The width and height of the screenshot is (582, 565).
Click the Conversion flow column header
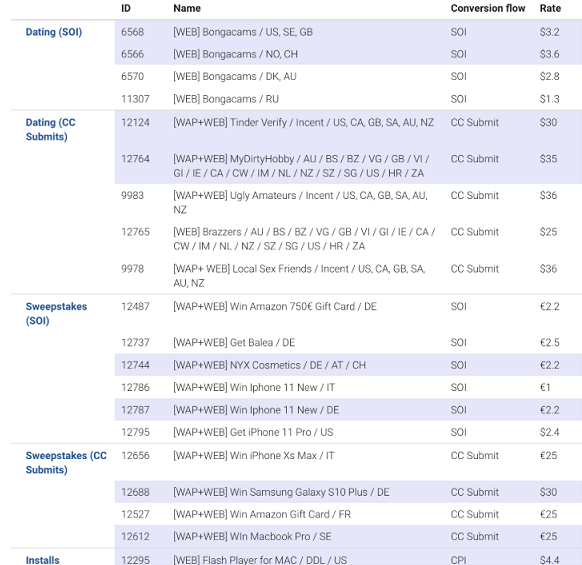pos(488,8)
